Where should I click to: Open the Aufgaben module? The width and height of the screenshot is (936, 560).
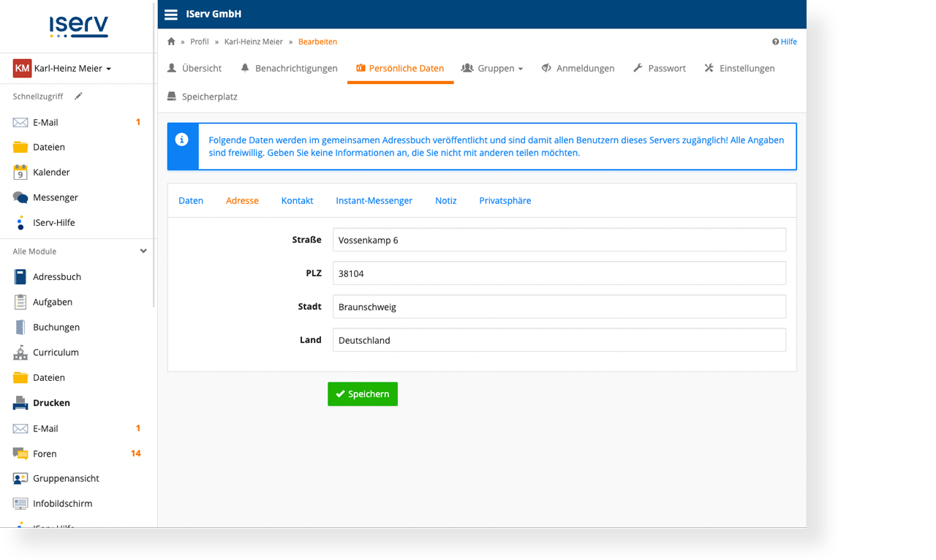coord(52,302)
